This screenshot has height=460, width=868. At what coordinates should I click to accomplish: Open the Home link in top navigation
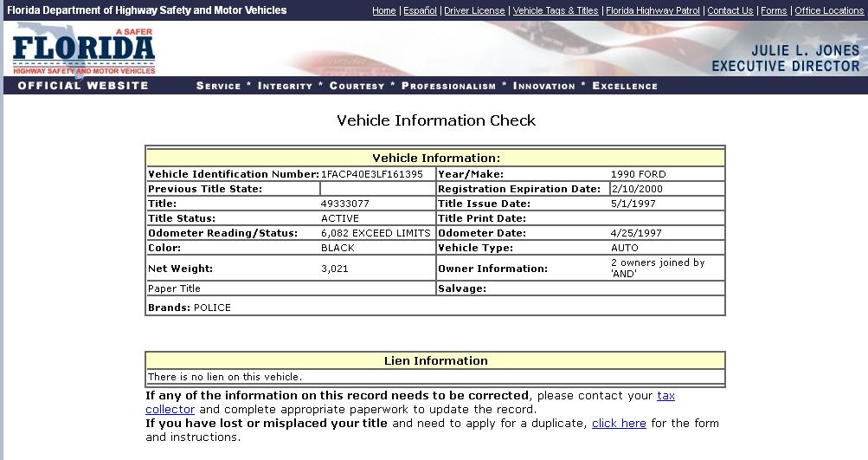click(x=383, y=10)
